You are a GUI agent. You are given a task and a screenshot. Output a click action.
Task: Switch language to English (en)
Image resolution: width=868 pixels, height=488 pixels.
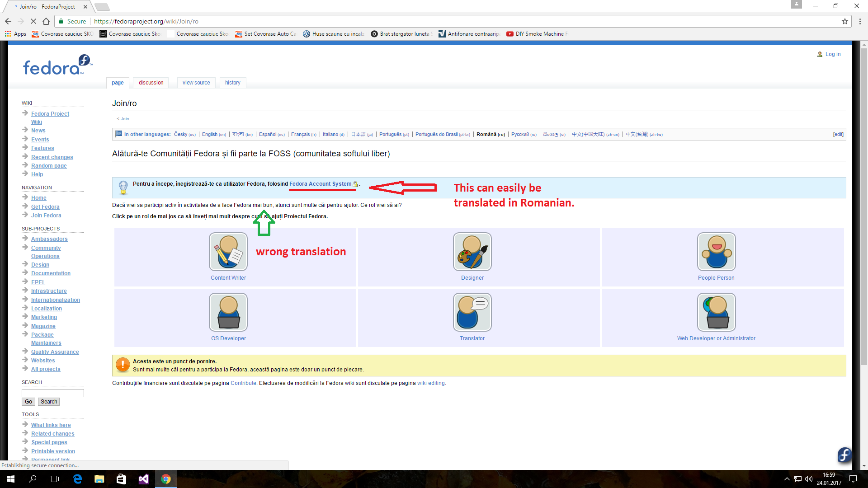click(214, 135)
